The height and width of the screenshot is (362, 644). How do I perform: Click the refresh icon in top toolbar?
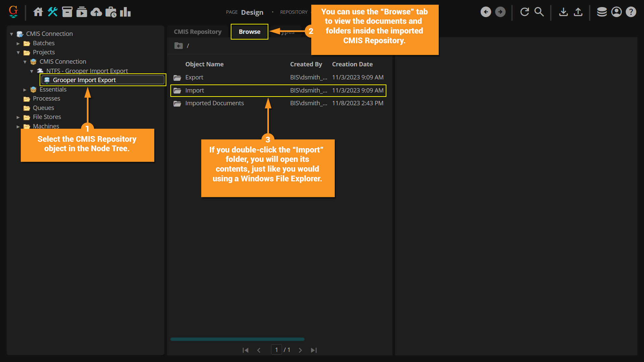(x=525, y=12)
